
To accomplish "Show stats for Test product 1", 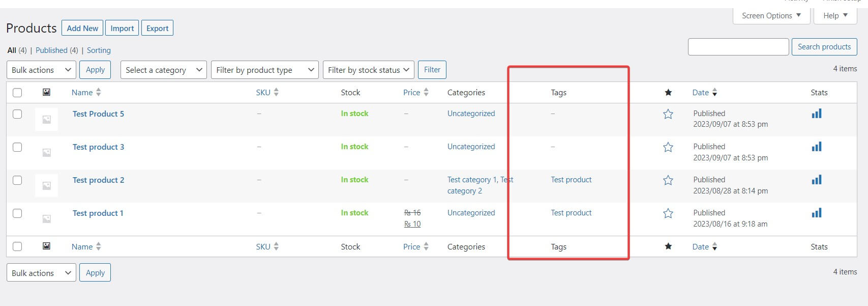I will pos(817,213).
